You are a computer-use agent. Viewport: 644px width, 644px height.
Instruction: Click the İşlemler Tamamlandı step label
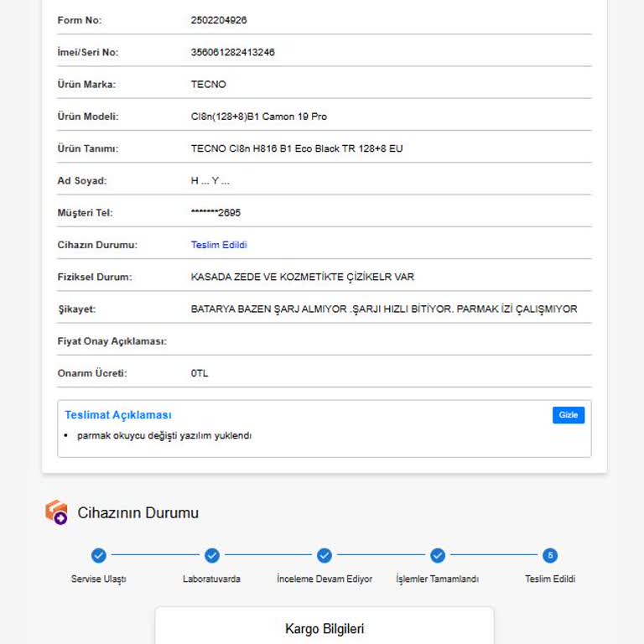437,579
